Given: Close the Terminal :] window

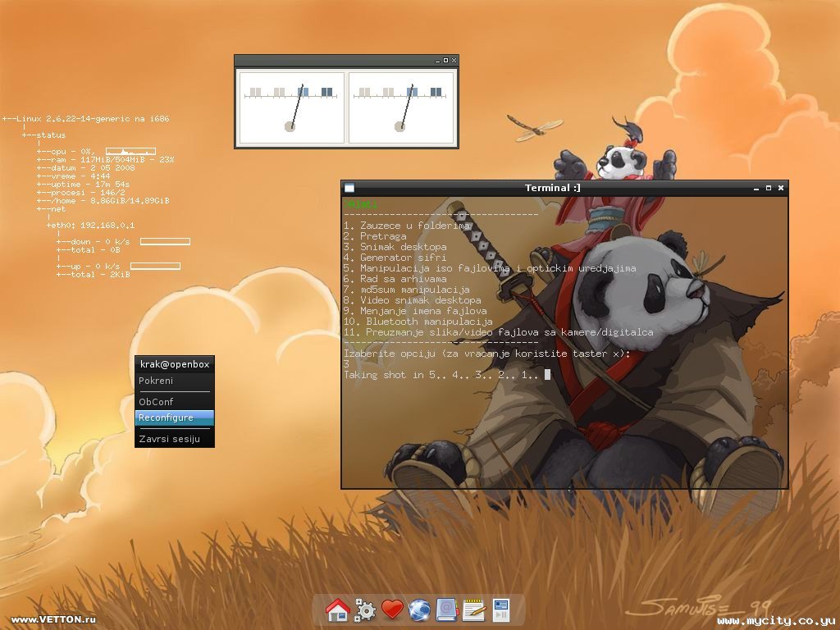Looking at the screenshot, I should click(x=781, y=188).
